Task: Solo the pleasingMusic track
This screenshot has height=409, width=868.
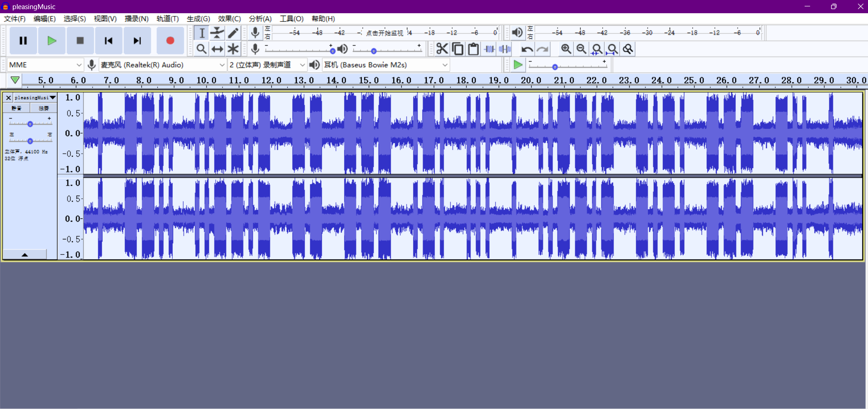Action: [43, 108]
